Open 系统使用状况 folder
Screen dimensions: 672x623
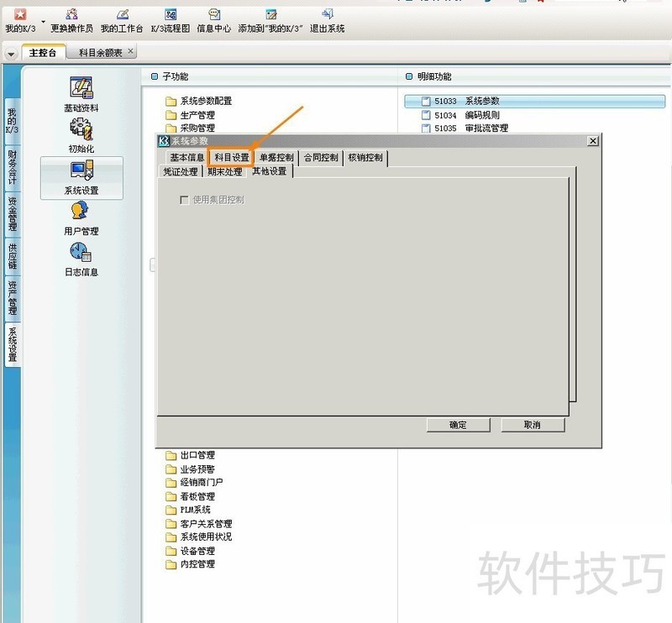[x=198, y=537]
